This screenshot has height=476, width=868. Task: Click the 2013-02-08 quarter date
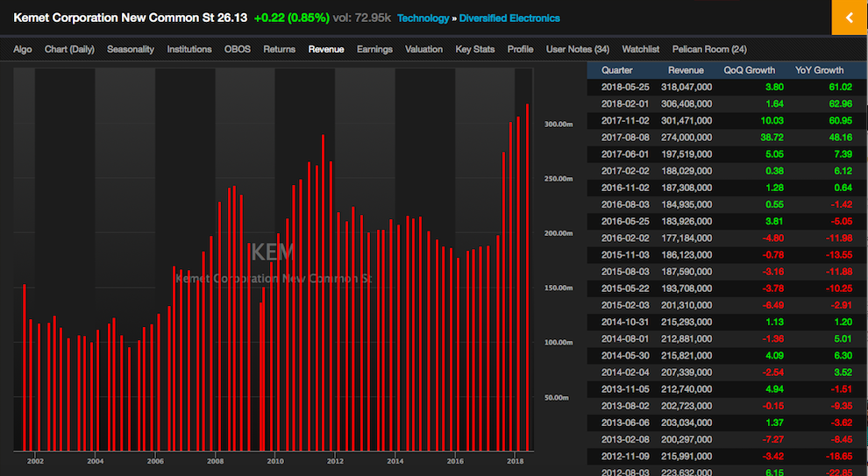[x=625, y=439]
